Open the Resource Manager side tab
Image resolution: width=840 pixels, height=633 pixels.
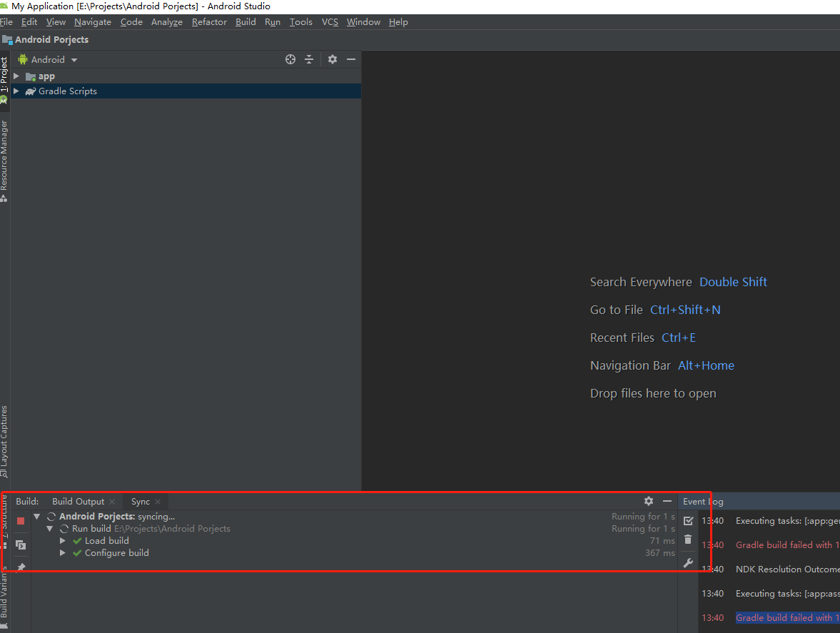(4, 161)
